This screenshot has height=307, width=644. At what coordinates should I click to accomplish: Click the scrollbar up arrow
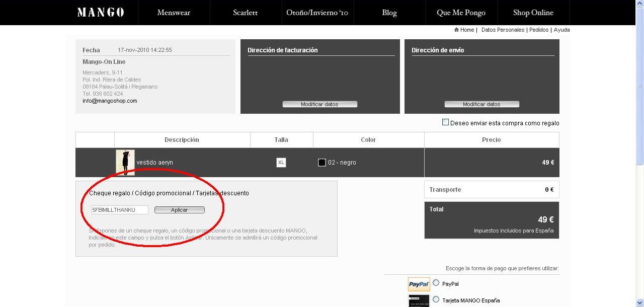click(x=639, y=4)
